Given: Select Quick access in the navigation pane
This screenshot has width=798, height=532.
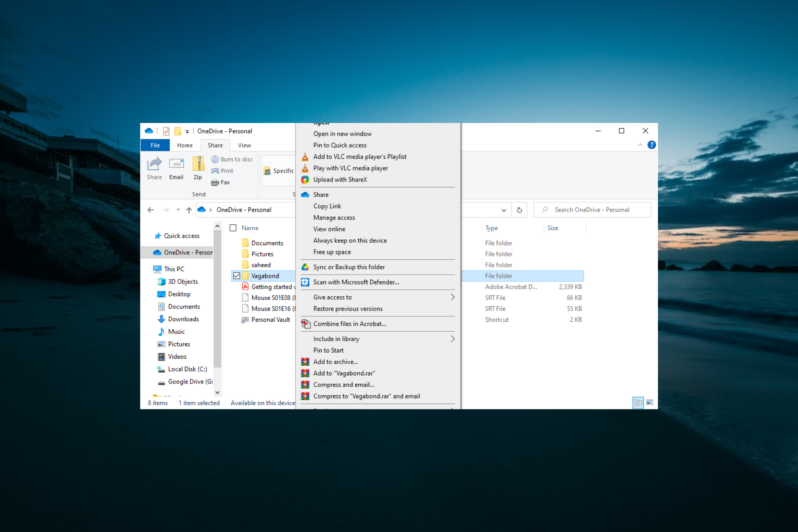Looking at the screenshot, I should pyautogui.click(x=177, y=236).
